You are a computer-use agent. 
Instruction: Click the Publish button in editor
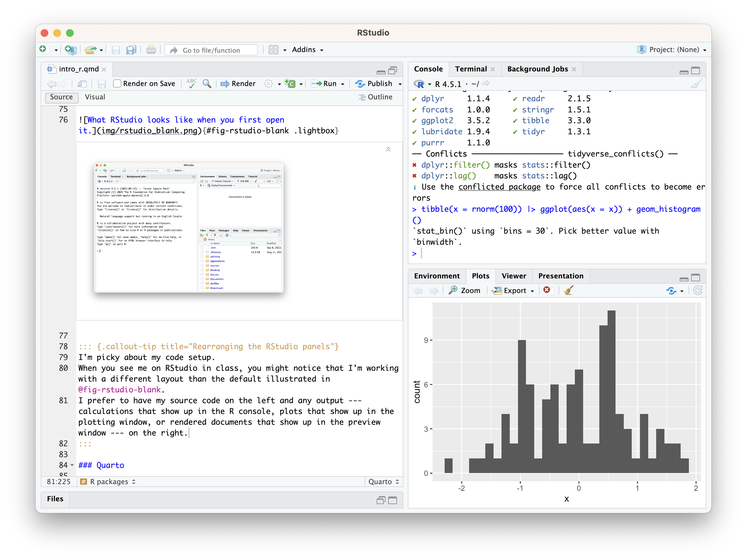click(374, 84)
